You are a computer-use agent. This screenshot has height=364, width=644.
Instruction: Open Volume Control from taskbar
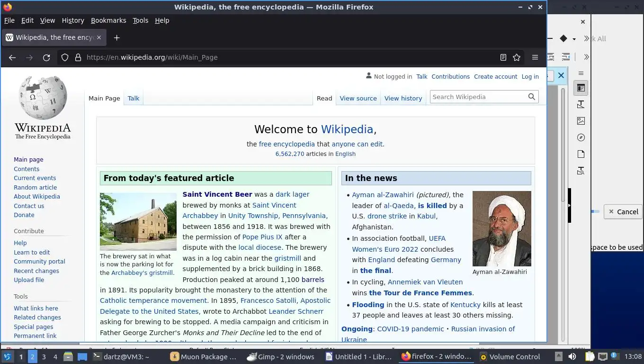point(510,357)
